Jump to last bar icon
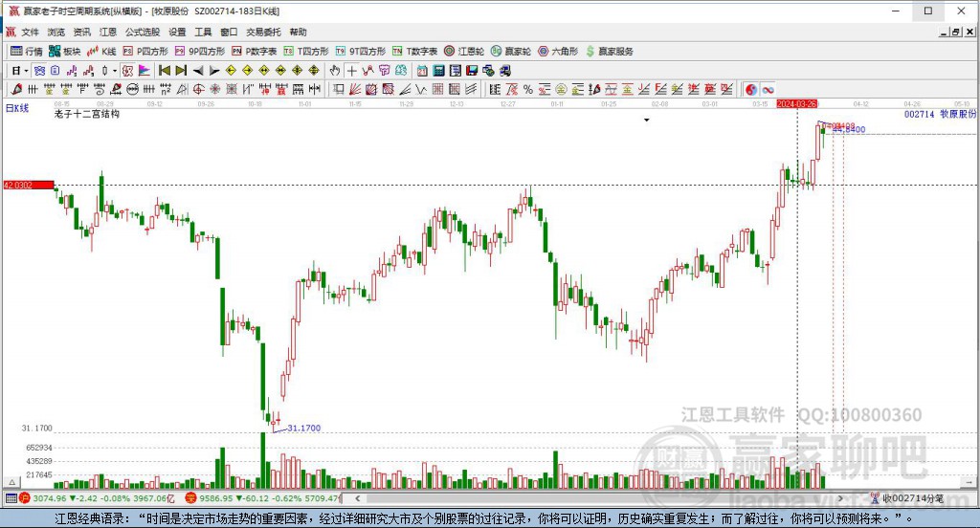 181,71
